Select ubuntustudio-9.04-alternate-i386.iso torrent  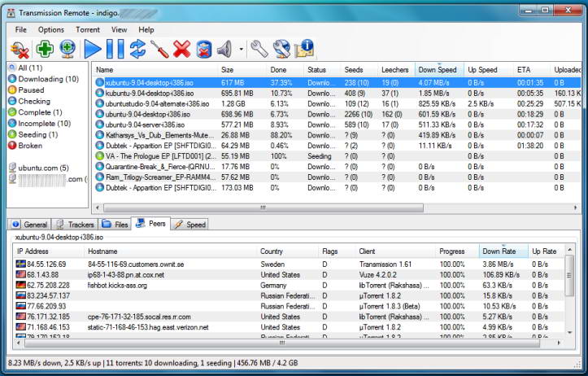pos(337,103)
